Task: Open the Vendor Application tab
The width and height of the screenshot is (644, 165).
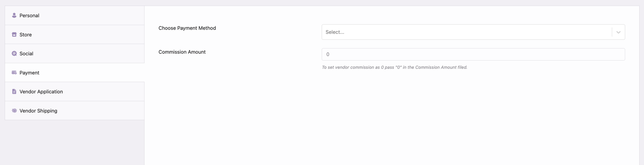Action: coord(41,91)
